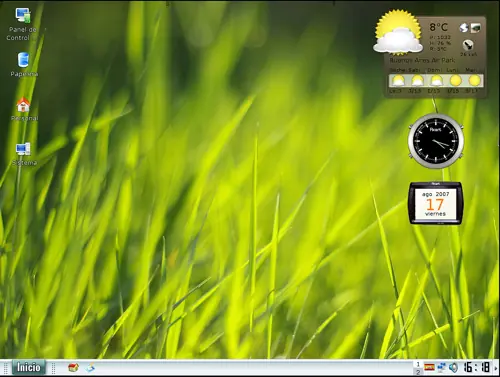Click the Lun forecast sunny icon
500x377 pixels.
coord(455,81)
